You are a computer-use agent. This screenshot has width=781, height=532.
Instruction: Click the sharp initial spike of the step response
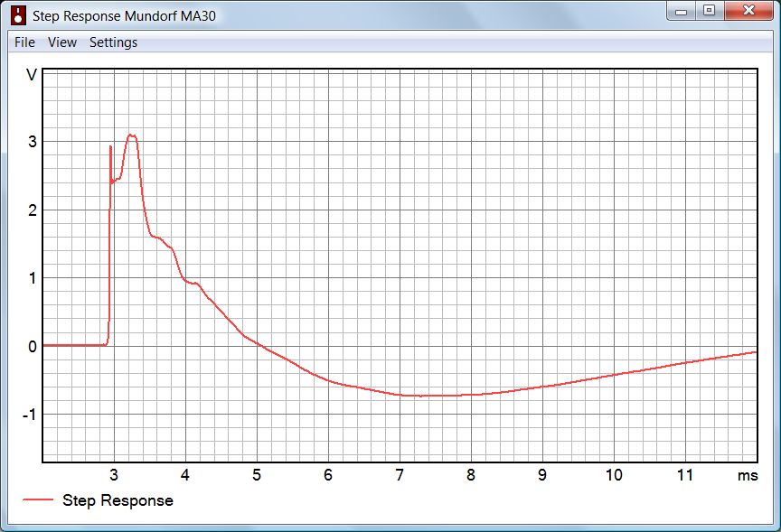tap(110, 147)
